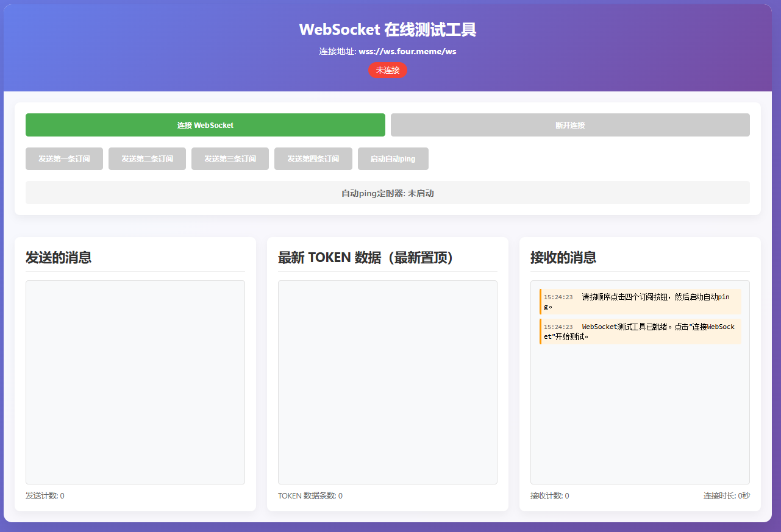The height and width of the screenshot is (532, 781).
Task: Enable 启动自动ping
Action: [393, 158]
